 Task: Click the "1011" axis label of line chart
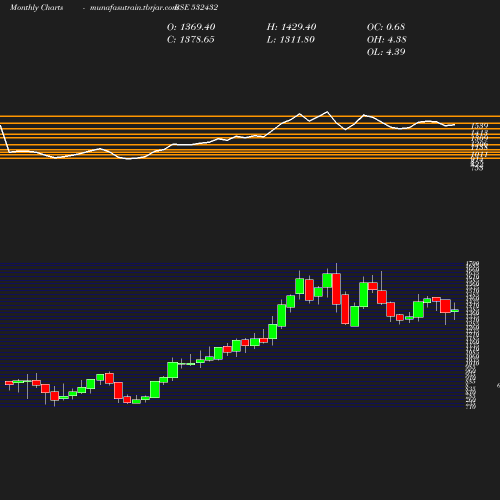click(x=479, y=154)
